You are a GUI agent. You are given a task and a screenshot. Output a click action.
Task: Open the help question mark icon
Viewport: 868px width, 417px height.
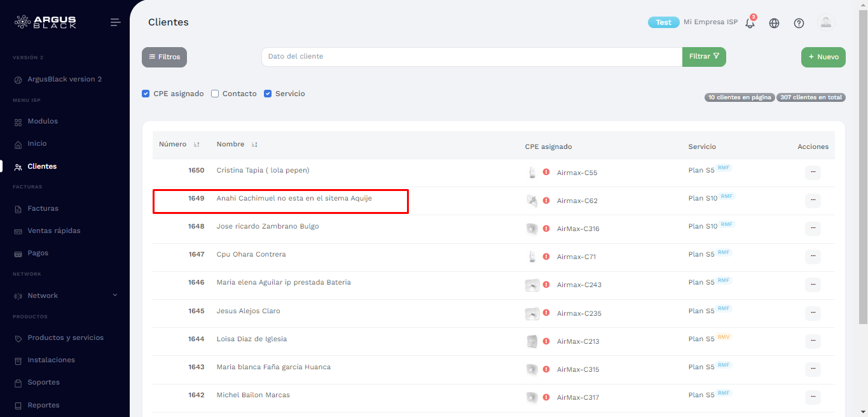(799, 23)
